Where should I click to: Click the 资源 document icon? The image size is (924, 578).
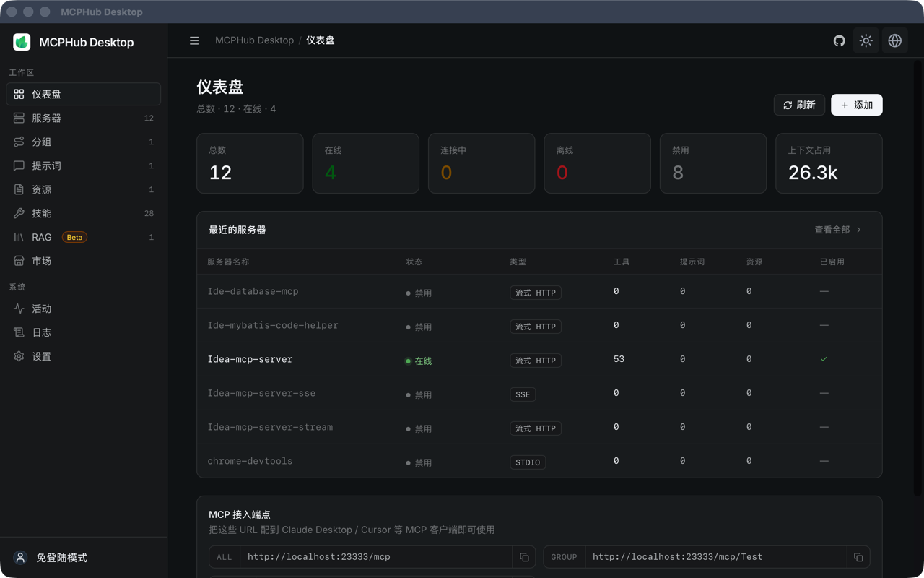pyautogui.click(x=19, y=189)
